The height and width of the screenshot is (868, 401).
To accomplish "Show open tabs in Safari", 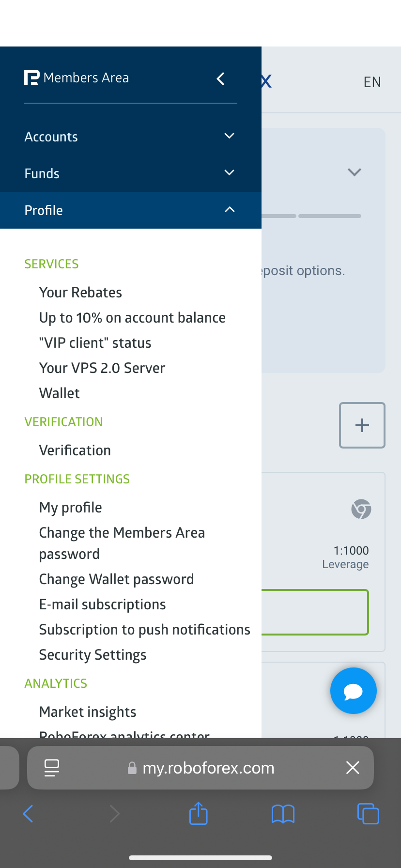I will pos(368,814).
